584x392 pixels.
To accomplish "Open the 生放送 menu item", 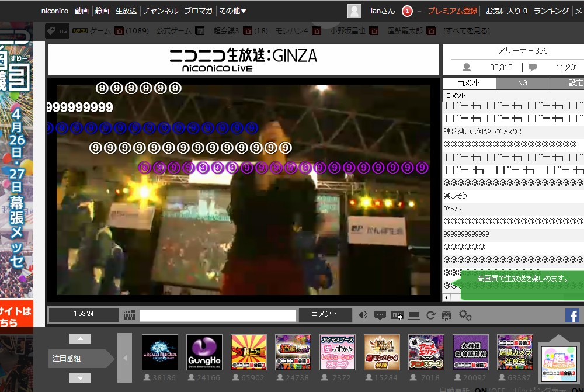I will [126, 11].
